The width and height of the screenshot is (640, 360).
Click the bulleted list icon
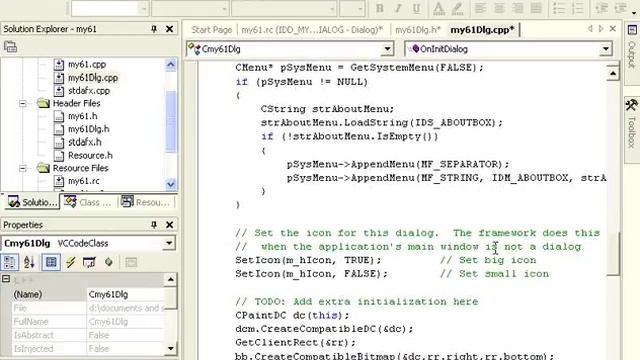click(x=559, y=8)
